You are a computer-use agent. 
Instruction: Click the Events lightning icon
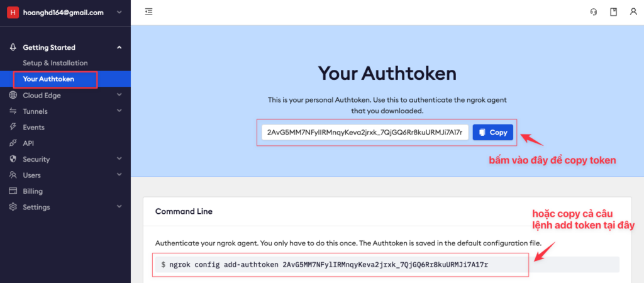(x=13, y=127)
